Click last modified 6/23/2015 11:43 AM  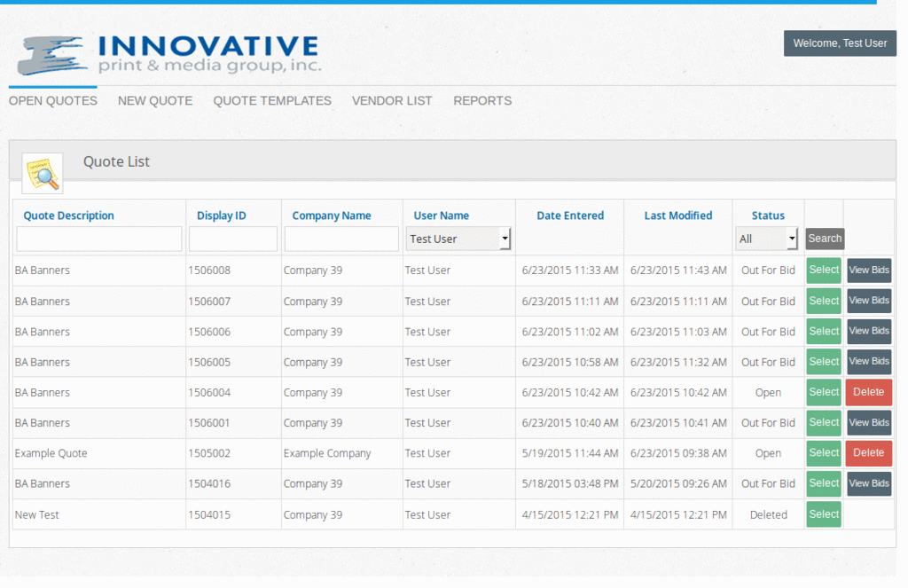[x=678, y=270]
